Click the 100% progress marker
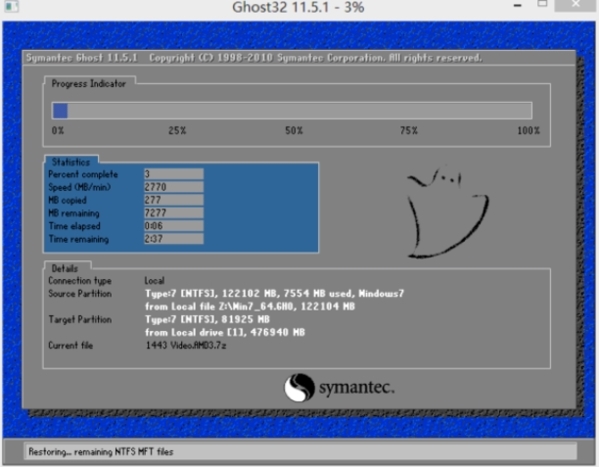The image size is (599, 467). pyautogui.click(x=528, y=131)
